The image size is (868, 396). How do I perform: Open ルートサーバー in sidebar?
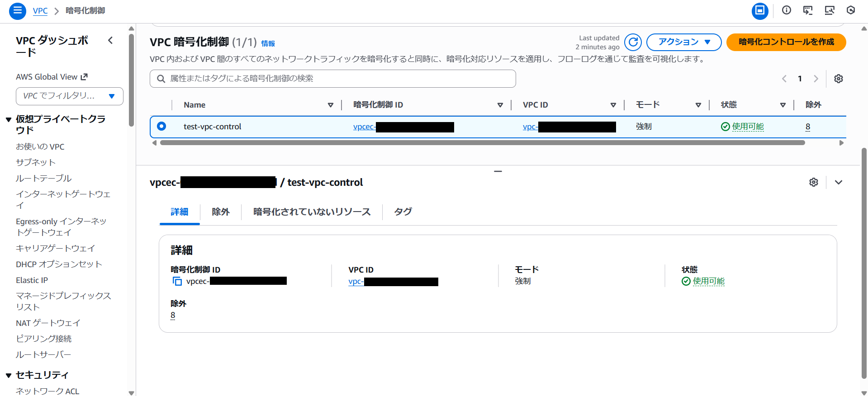(43, 354)
